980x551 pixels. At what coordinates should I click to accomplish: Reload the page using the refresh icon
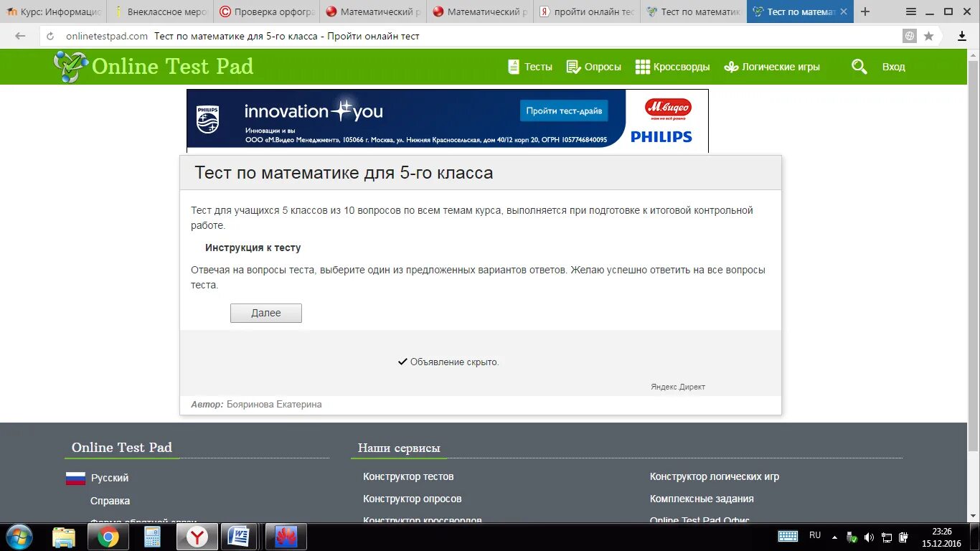click(50, 36)
